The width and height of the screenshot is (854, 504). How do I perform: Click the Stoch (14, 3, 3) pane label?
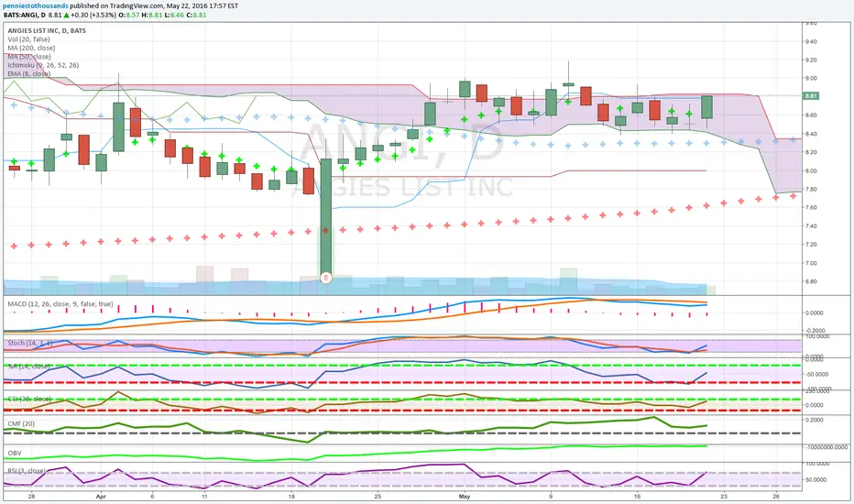(30, 344)
